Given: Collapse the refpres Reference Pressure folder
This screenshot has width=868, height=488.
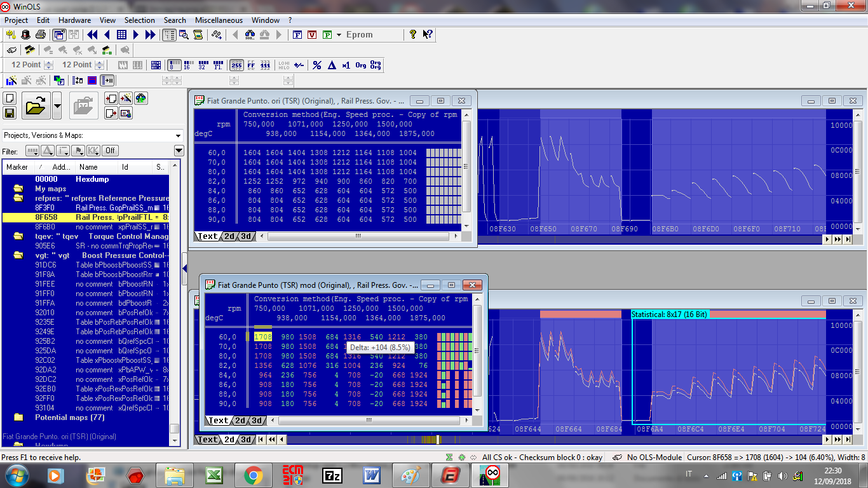Looking at the screenshot, I should click(x=18, y=198).
